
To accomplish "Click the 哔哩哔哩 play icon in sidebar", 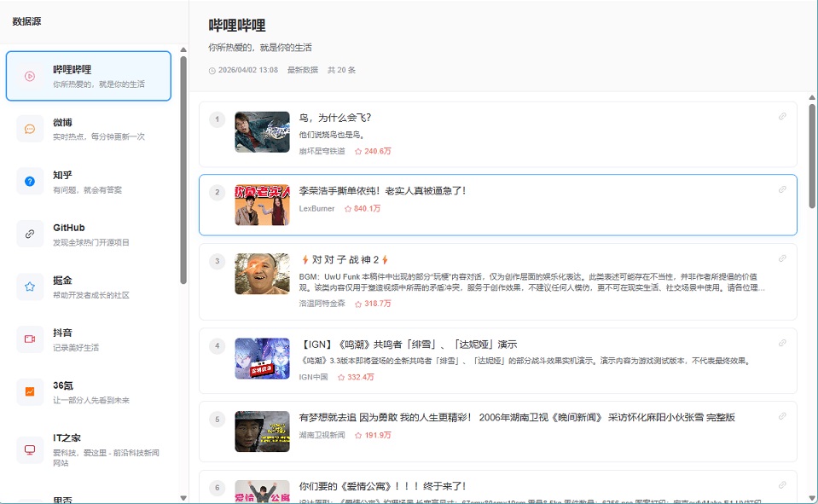I will (30, 76).
